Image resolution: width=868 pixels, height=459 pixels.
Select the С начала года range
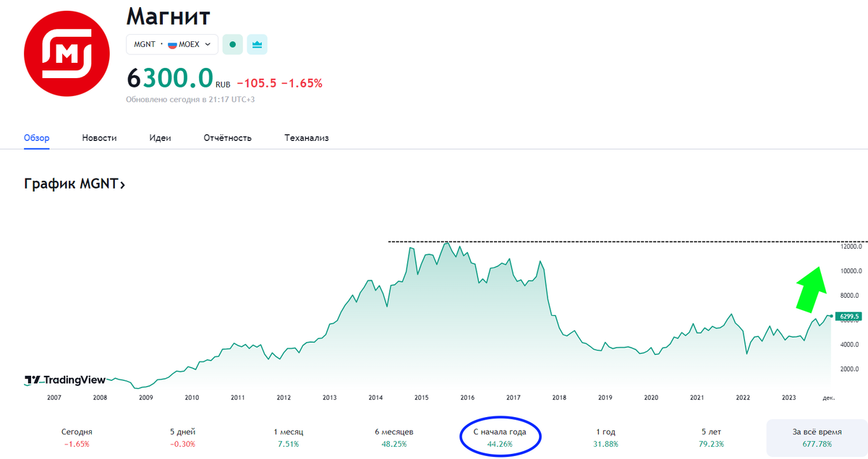[x=501, y=438]
